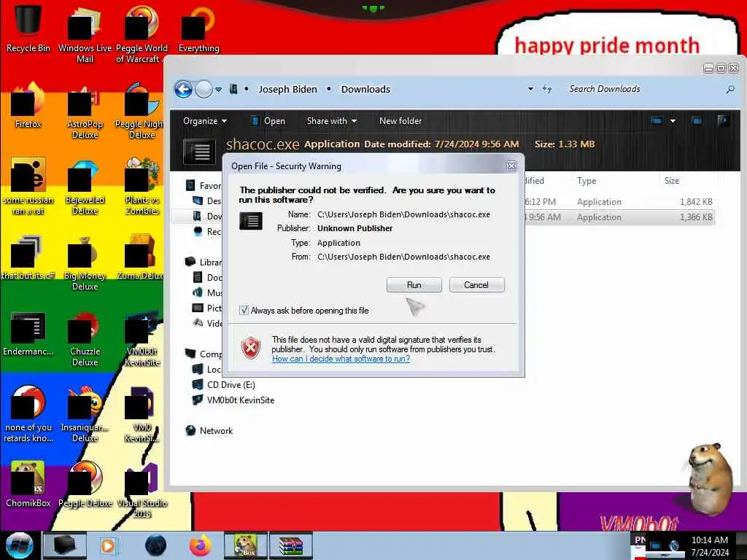Image resolution: width=747 pixels, height=560 pixels.
Task: Switch to ChomikBox taskbar button
Action: [246, 545]
